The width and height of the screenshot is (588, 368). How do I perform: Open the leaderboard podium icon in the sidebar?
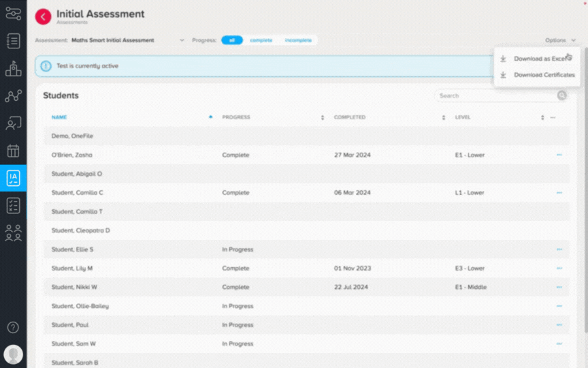click(13, 68)
